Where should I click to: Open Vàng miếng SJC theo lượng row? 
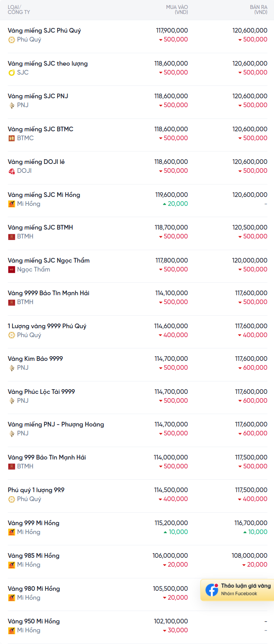point(138,69)
